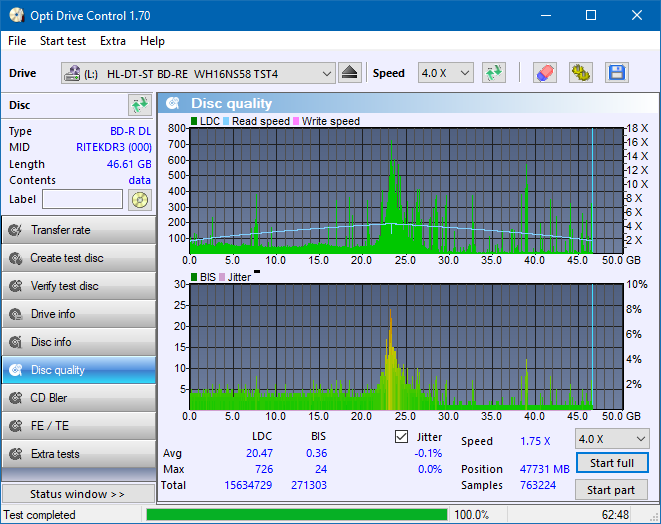This screenshot has width=661, height=524.
Task: Click the BIS total value 271303
Action: pos(309,485)
